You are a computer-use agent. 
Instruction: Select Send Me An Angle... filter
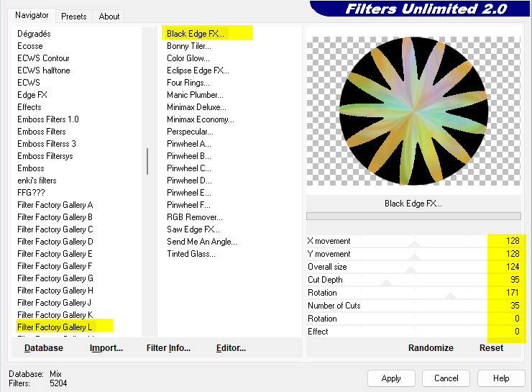(202, 241)
